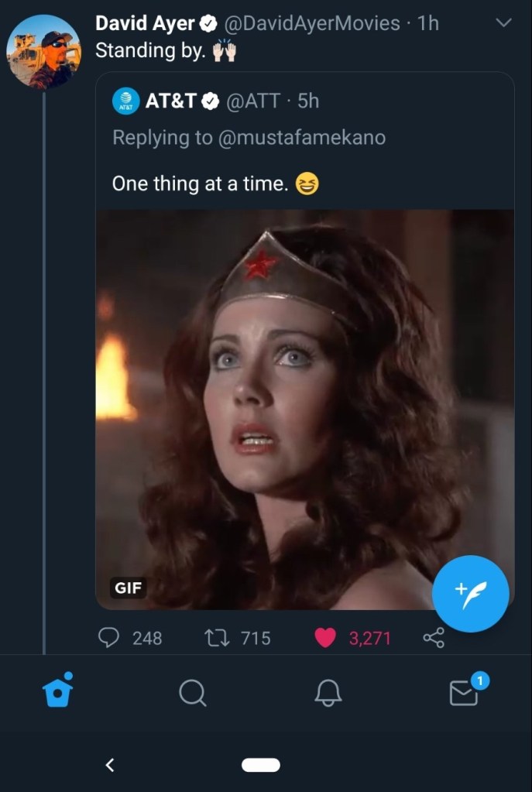Expand the tweet options chevron
This screenshot has width=532, height=792.
pos(503,23)
